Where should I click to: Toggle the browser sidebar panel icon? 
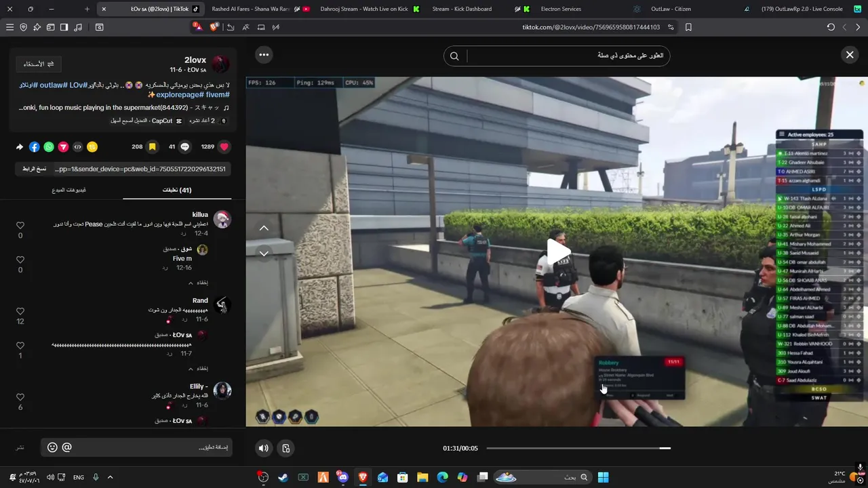tap(64, 27)
